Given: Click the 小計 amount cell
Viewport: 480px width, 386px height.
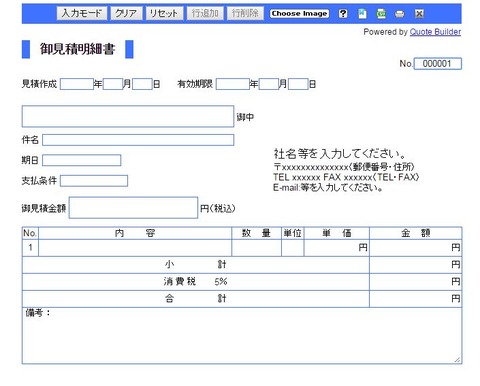Looking at the screenshot, I should click(x=416, y=265).
